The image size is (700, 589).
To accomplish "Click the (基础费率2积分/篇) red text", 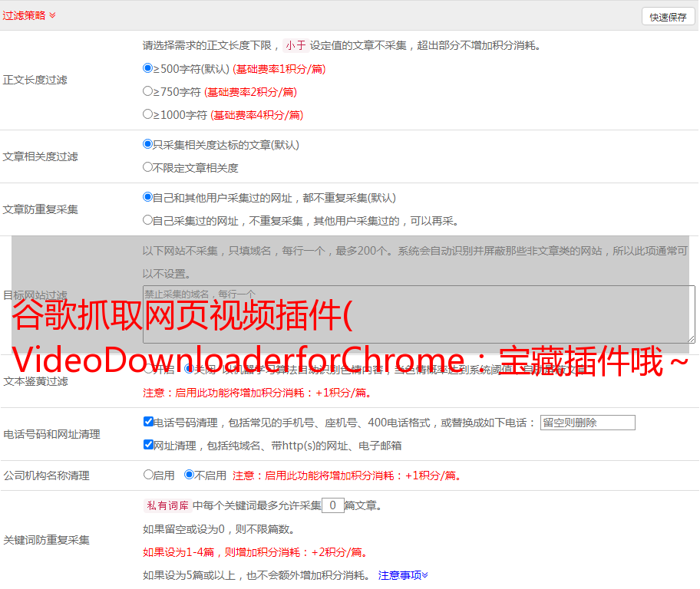I will tap(250, 92).
